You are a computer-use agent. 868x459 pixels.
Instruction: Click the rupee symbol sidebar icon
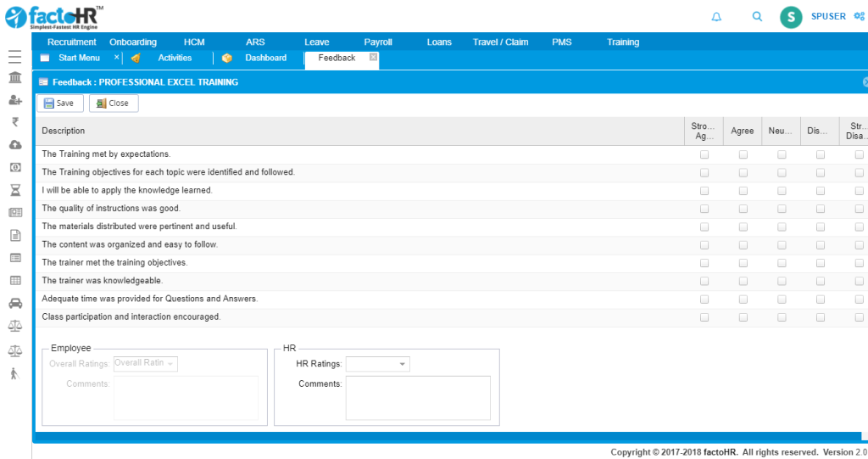coord(14,122)
